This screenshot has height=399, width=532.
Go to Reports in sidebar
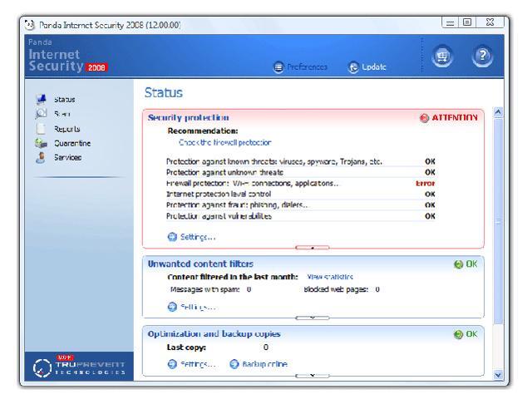[x=66, y=129]
